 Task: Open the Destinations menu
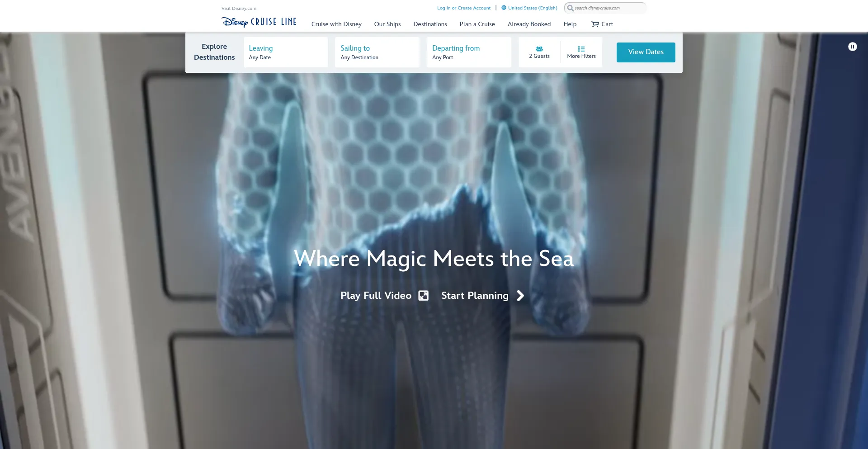coord(430,24)
